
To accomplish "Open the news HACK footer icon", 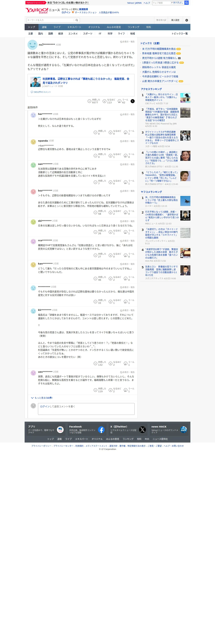I will 184,430.
